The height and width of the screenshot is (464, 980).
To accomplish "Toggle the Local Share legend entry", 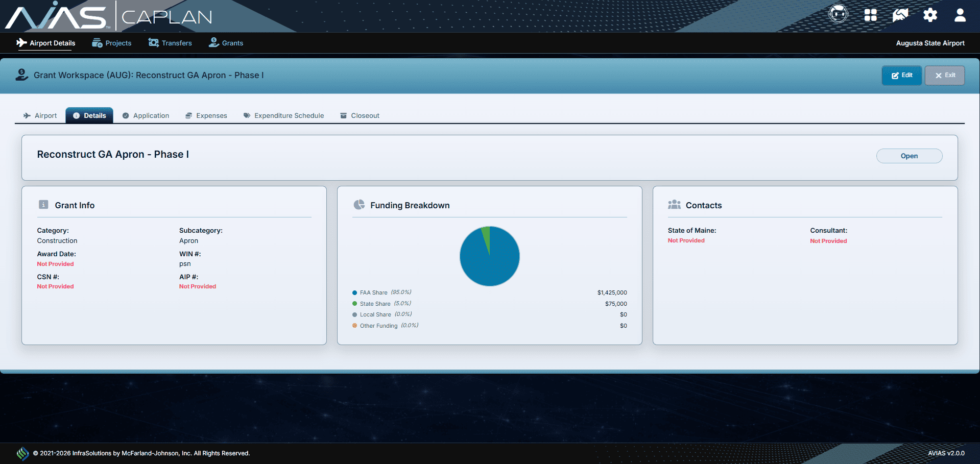I will tap(375, 314).
